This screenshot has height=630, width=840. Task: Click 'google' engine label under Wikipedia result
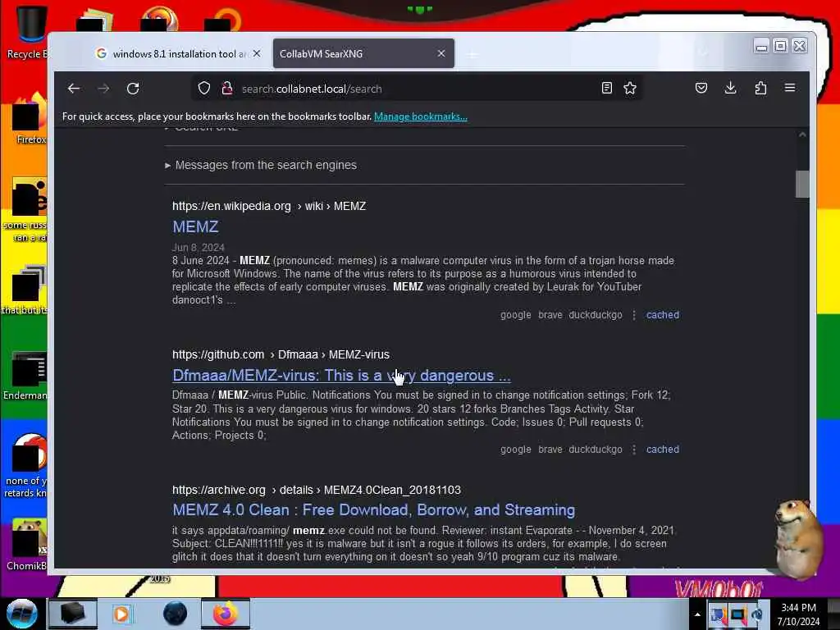516,315
